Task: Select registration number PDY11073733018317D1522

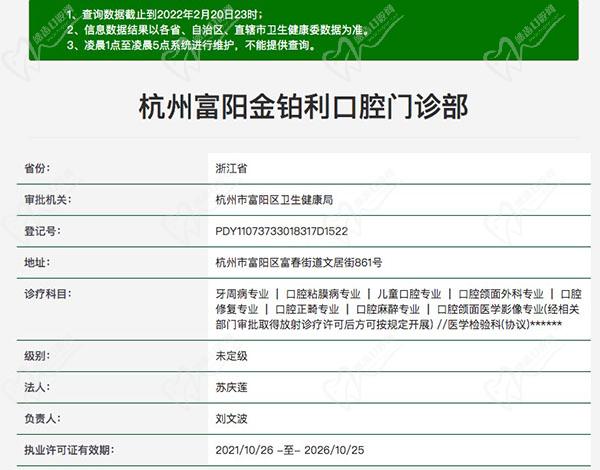Action: click(282, 231)
